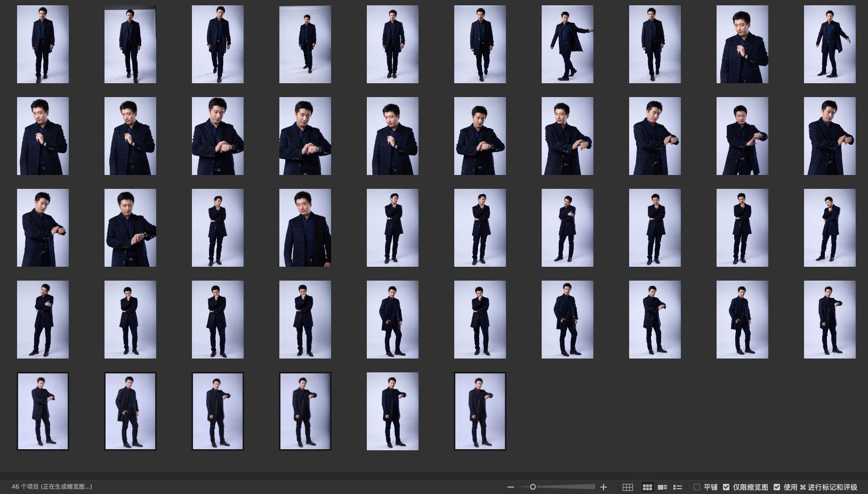868x494 pixels.
Task: Switch to details view icon
Action: coord(663,487)
